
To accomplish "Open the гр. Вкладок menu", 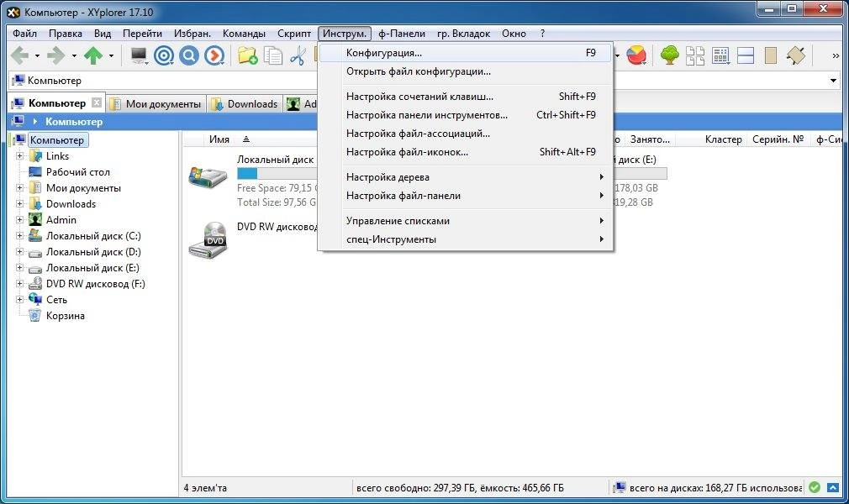I will [463, 34].
